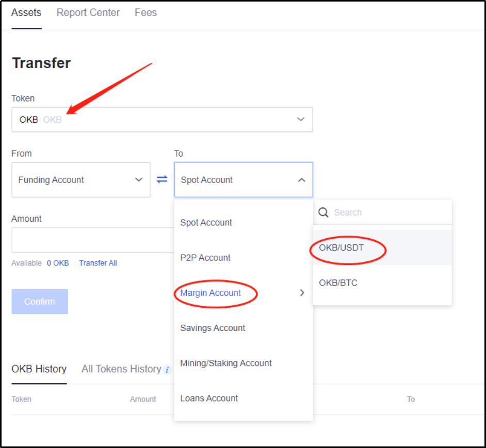
Task: Switch to All Tokens History tab
Action: [x=121, y=369]
